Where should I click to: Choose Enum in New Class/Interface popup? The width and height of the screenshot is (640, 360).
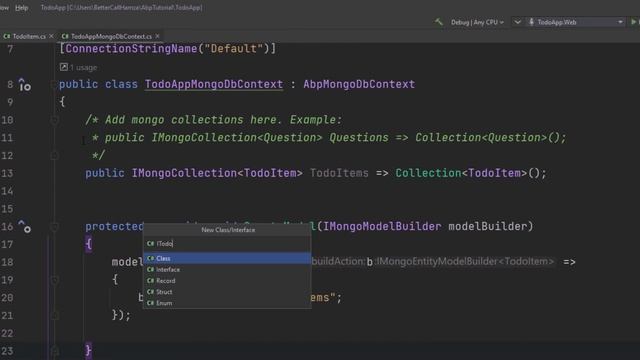(x=227, y=303)
